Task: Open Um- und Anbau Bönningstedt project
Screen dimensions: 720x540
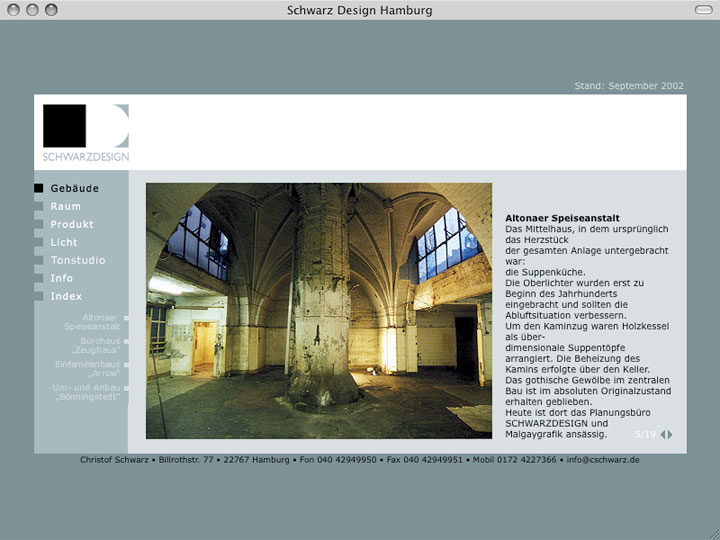Action: [87, 392]
